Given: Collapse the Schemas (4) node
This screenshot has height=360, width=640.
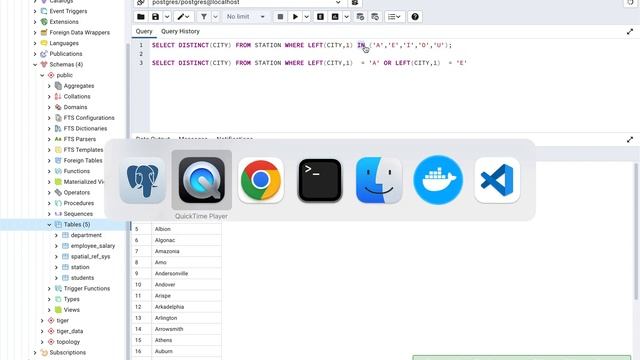Looking at the screenshot, I should coord(35,64).
